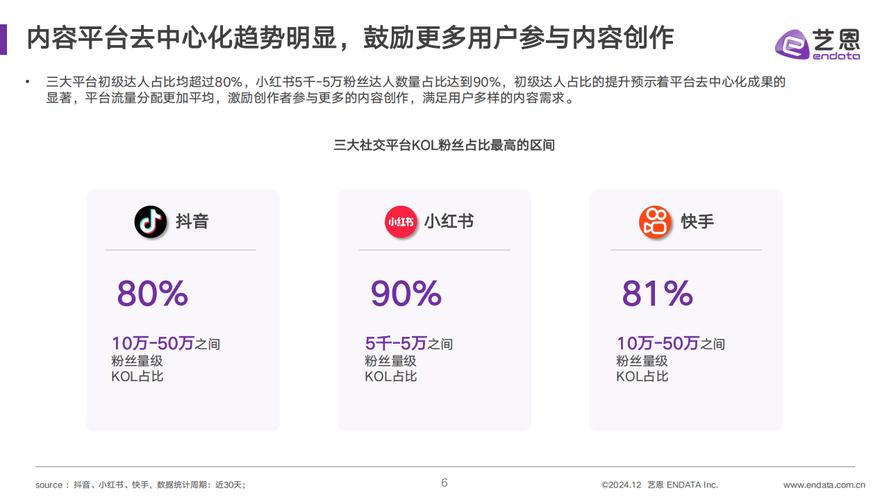Click the slide title about 内容平台去中心化趋势
Image resolution: width=889 pixels, height=500 pixels.
[350, 38]
